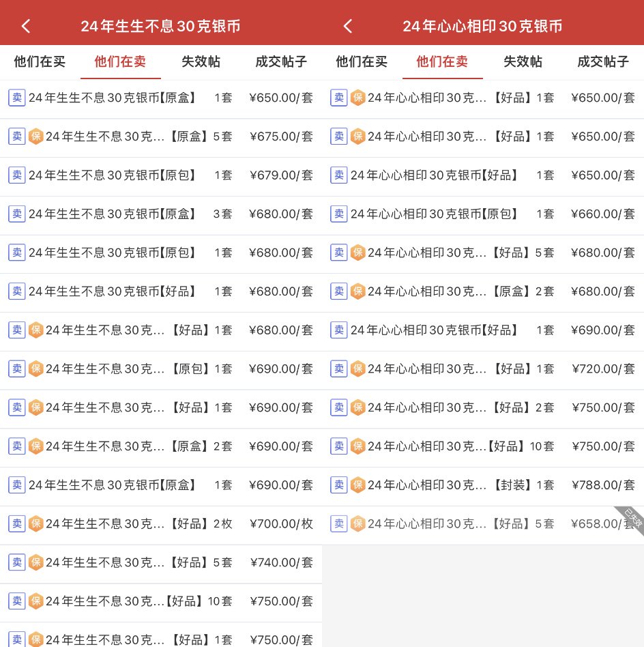Click the 卖 icon on 心心相印 原盒 2套 listing
This screenshot has width=644, height=647.
[339, 291]
